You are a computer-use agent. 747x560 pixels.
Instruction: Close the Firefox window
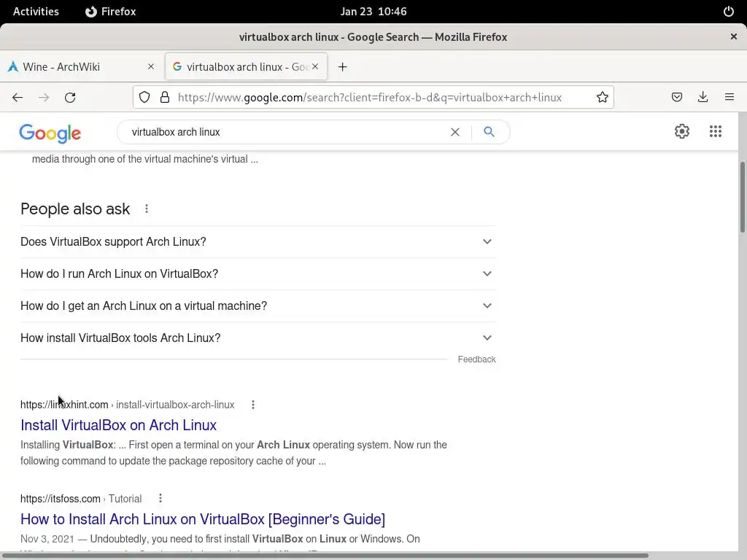(734, 36)
